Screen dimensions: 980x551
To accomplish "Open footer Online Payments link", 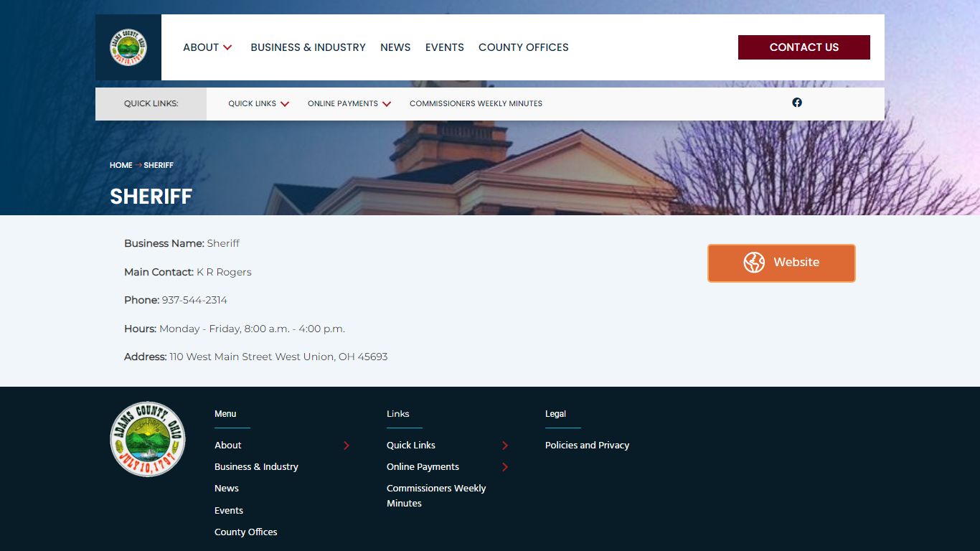I will (423, 467).
